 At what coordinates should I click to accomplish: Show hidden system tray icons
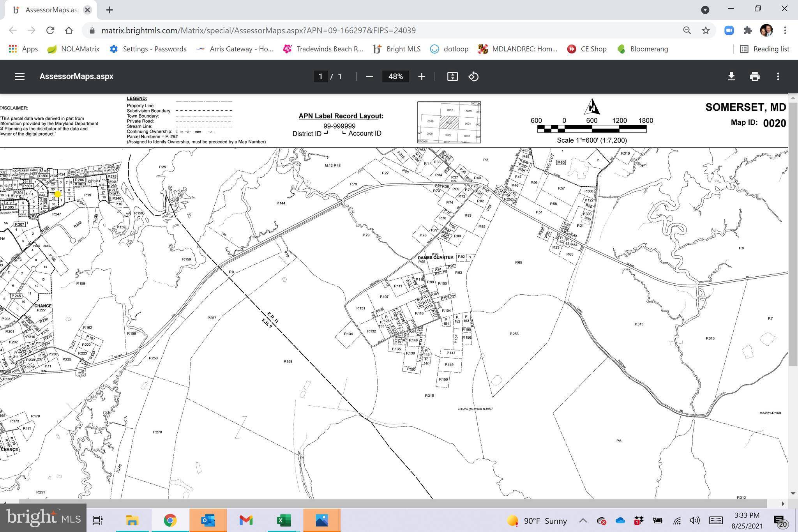(x=583, y=521)
